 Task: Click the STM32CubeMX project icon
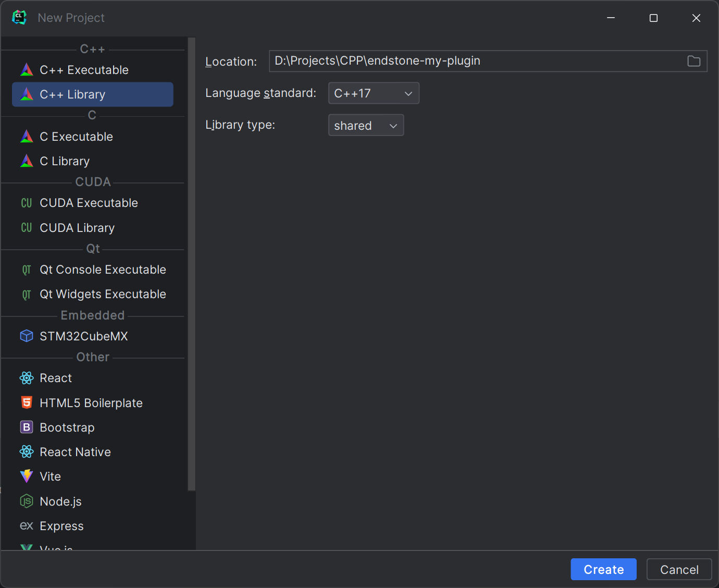(26, 336)
